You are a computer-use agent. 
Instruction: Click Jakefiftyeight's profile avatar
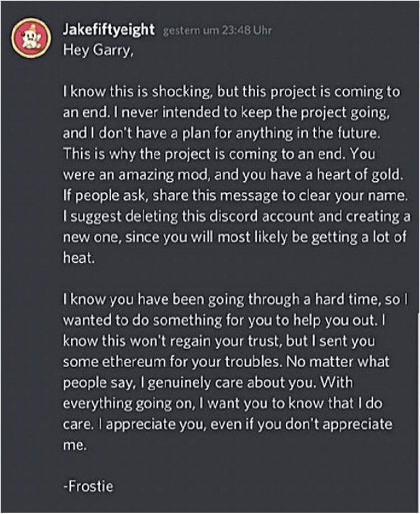click(x=30, y=39)
